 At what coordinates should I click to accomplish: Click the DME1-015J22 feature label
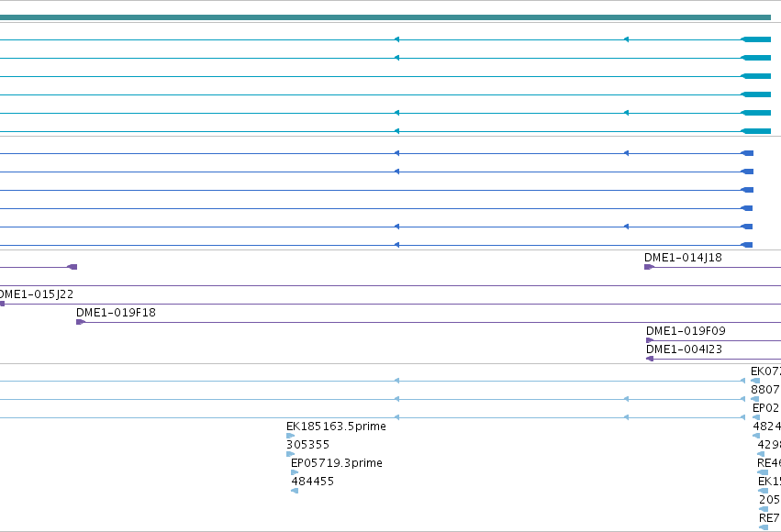tap(36, 294)
